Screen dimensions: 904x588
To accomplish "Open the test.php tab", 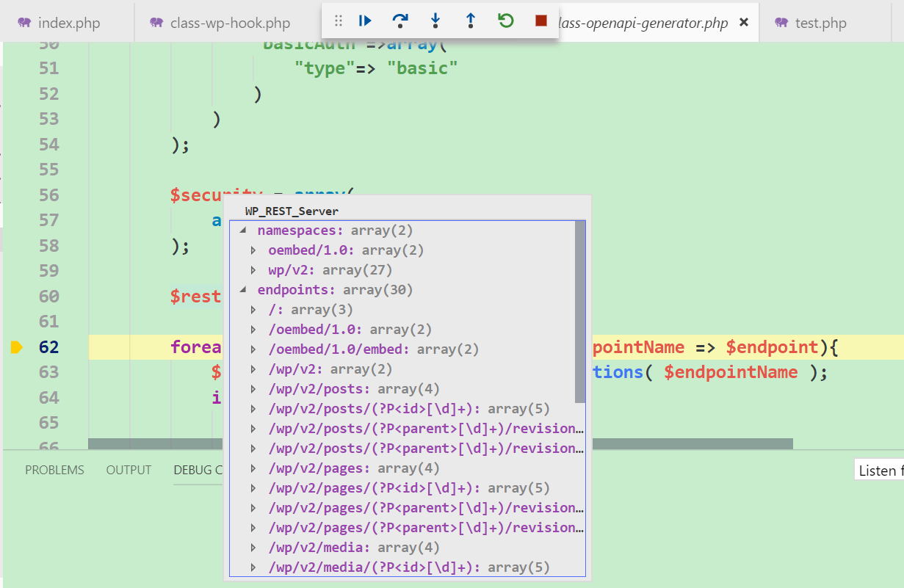I will (821, 23).
